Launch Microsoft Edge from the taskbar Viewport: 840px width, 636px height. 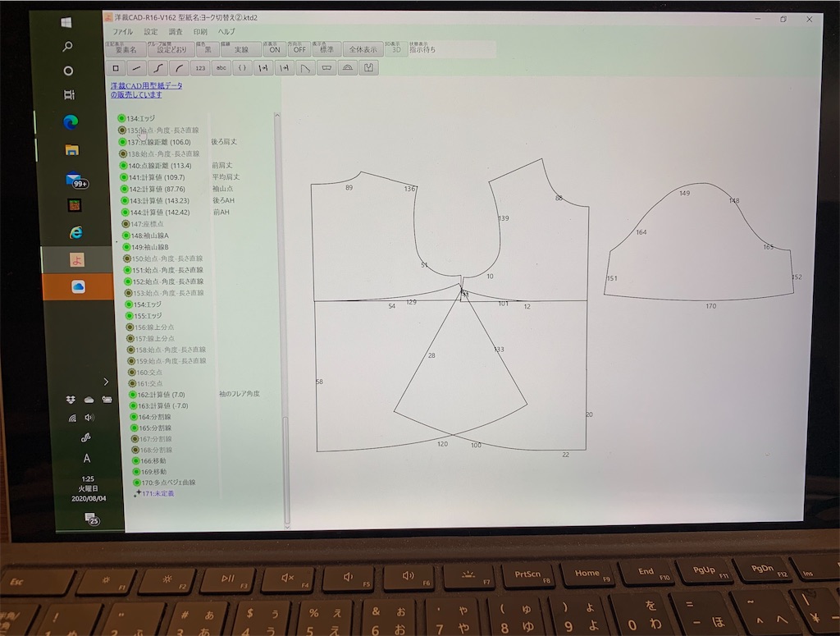71,122
